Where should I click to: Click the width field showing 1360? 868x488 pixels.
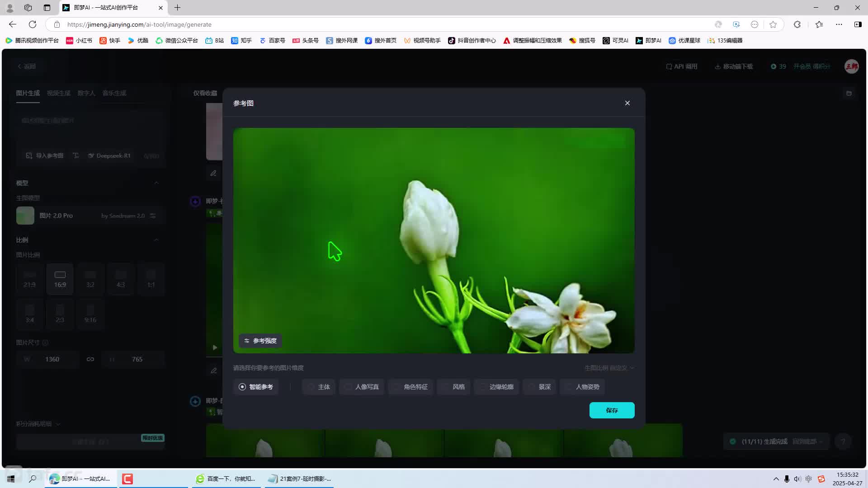coord(48,359)
